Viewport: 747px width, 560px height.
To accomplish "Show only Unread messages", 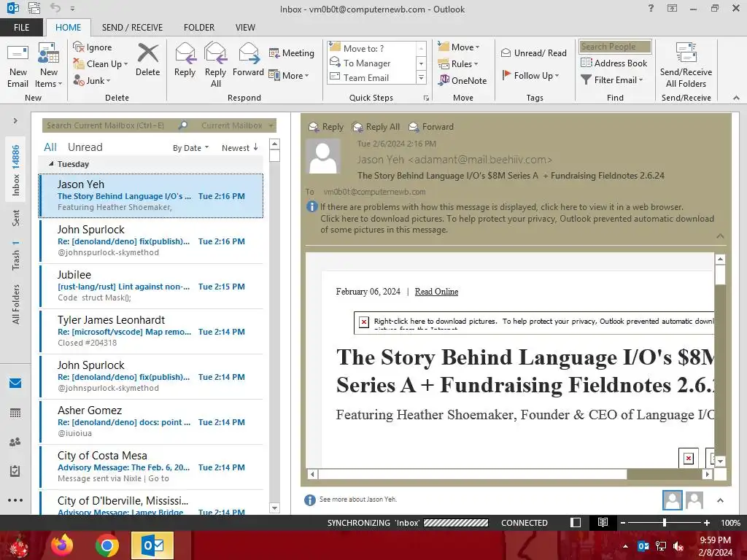I will pyautogui.click(x=85, y=147).
